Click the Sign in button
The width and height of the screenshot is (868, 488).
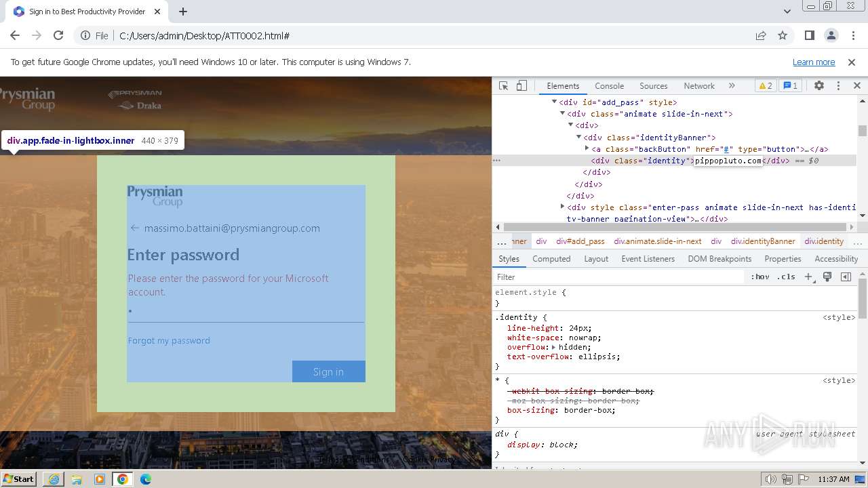pyautogui.click(x=329, y=371)
